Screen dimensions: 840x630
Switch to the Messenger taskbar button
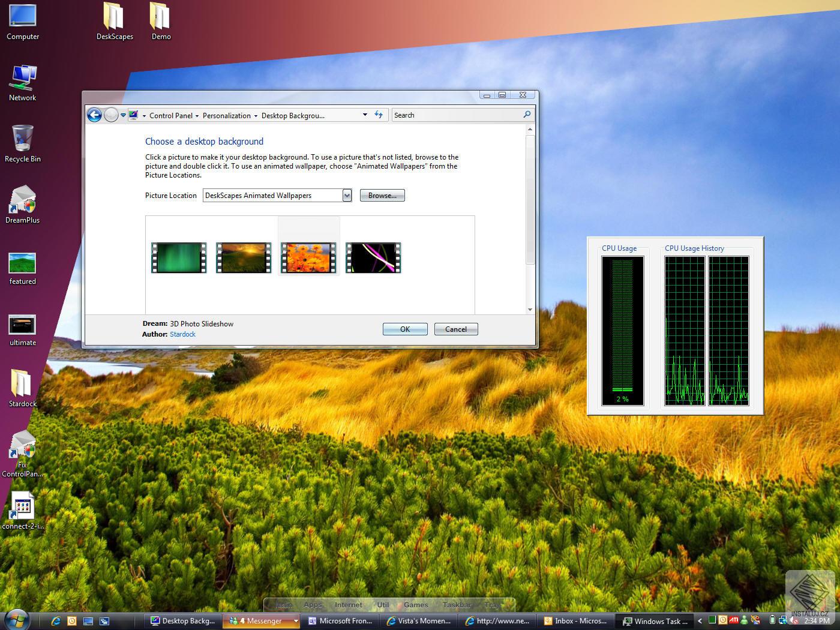pyautogui.click(x=259, y=621)
